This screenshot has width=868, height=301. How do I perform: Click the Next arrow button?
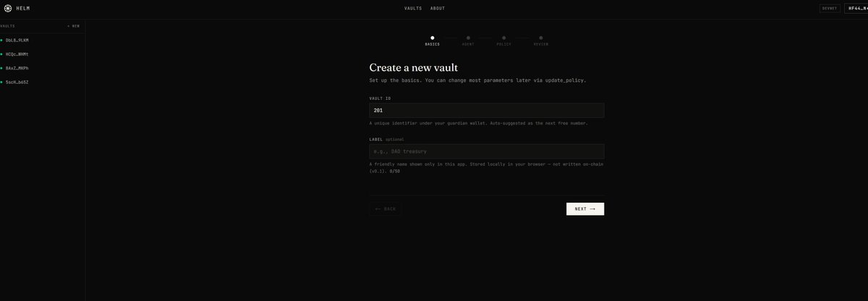pos(585,209)
